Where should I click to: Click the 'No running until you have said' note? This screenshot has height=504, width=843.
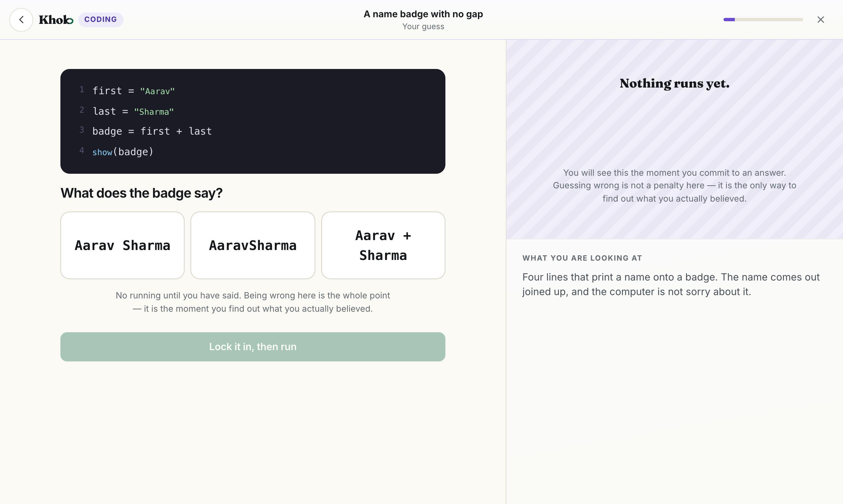coord(253,302)
